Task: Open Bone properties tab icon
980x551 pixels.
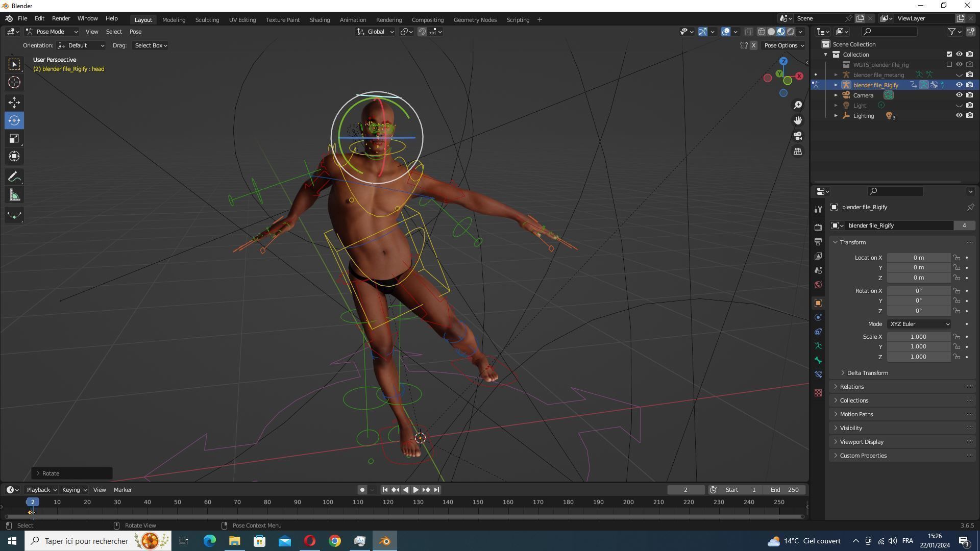Action: [x=818, y=360]
